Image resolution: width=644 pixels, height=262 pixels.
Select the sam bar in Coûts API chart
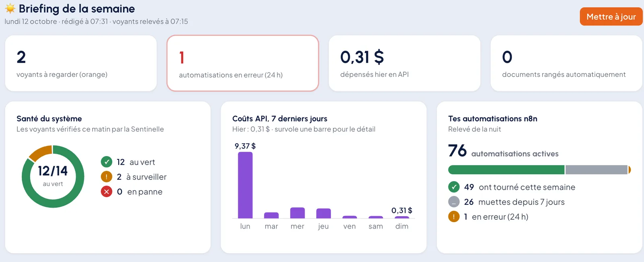376,217
